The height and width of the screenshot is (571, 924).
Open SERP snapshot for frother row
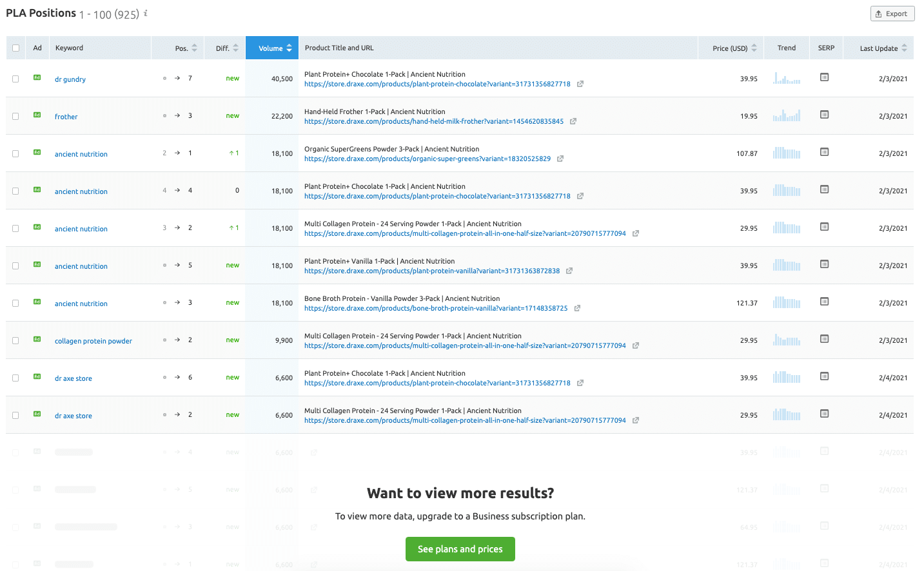point(824,115)
